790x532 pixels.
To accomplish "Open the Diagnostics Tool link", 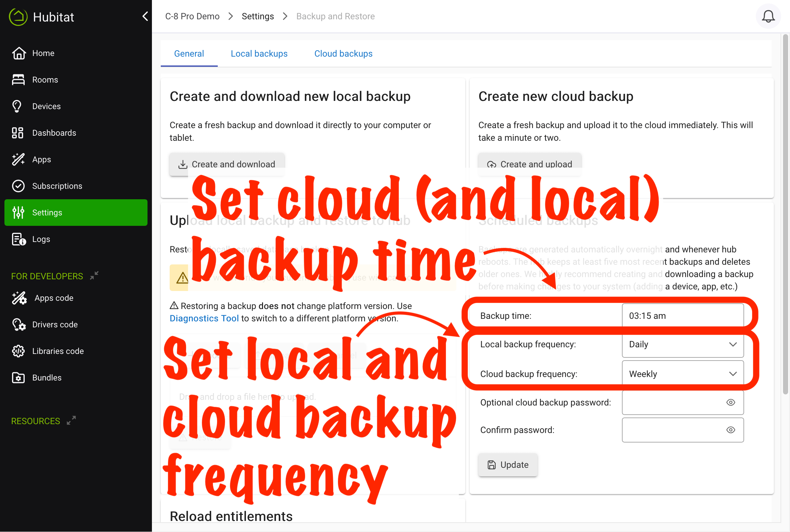I will tap(204, 318).
